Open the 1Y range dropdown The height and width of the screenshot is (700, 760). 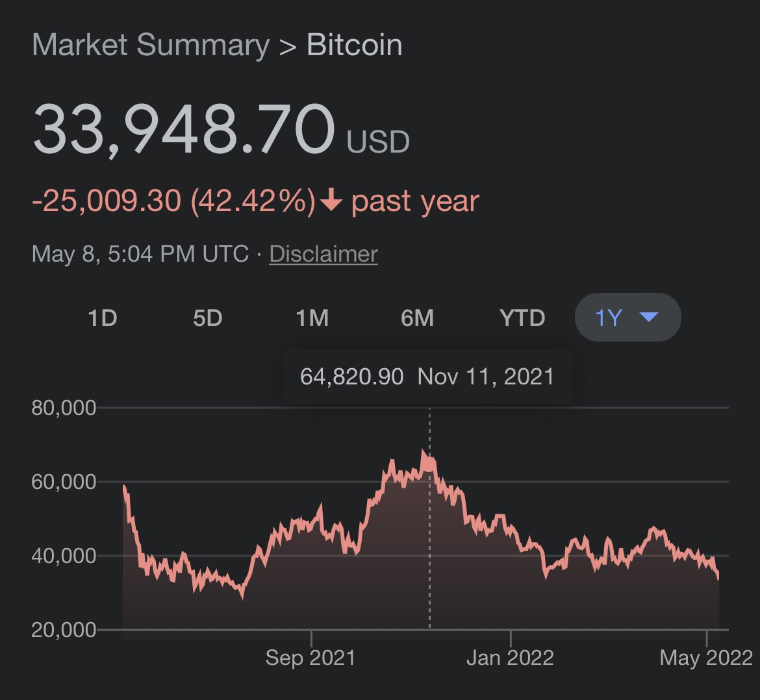coord(627,318)
